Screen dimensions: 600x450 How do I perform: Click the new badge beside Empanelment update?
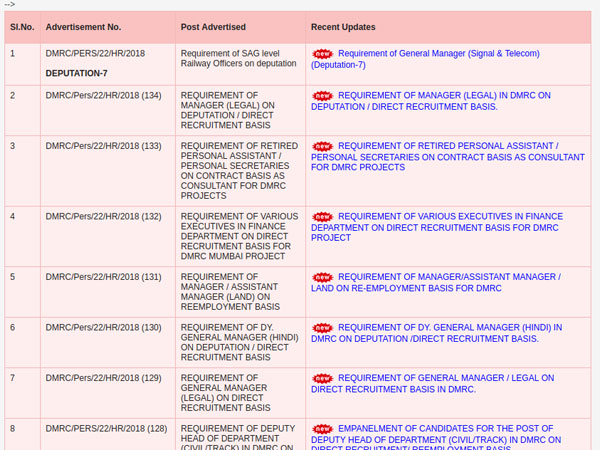click(323, 429)
